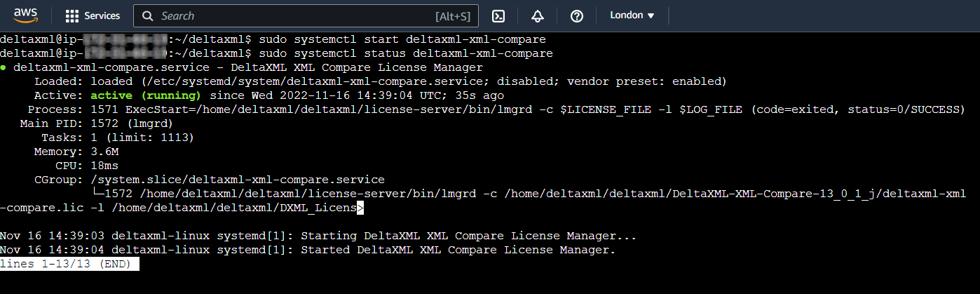Click the truncated line '>' marker
The height and width of the screenshot is (294, 980).
(360, 208)
